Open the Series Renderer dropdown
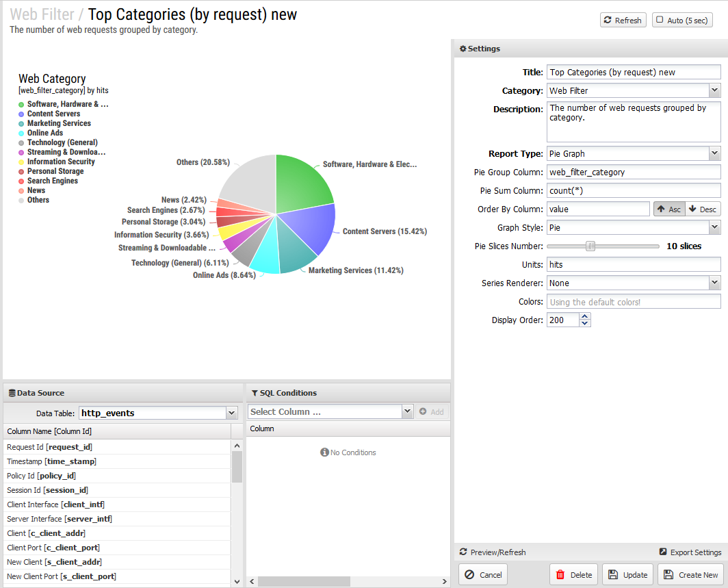728x588 pixels. click(x=714, y=283)
